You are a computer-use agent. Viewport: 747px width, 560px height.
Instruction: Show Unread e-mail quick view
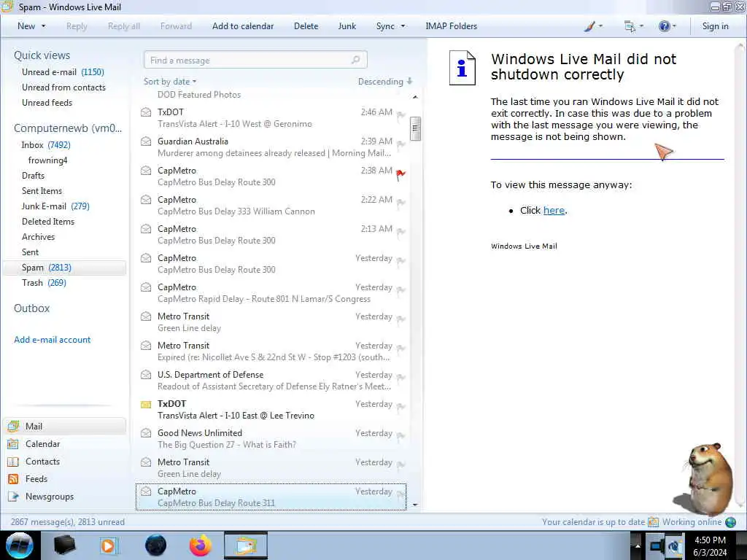[63, 72]
